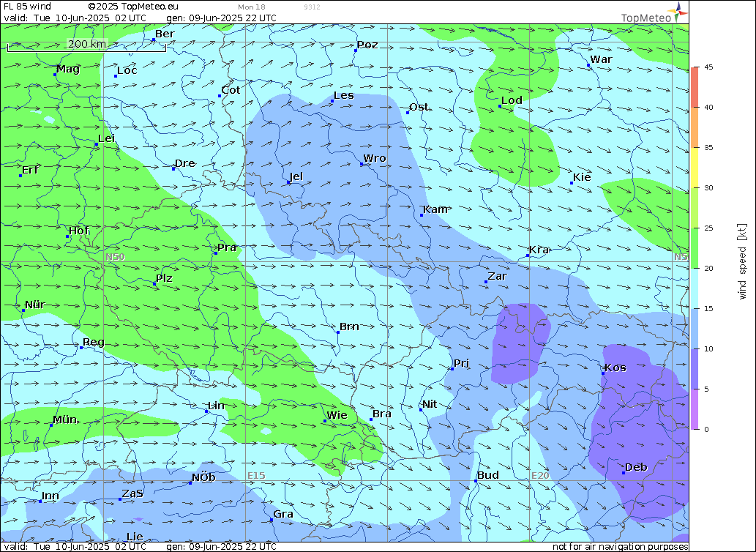The height and width of the screenshot is (552, 756).
Task: Select the Zar city label
Action: tap(497, 276)
